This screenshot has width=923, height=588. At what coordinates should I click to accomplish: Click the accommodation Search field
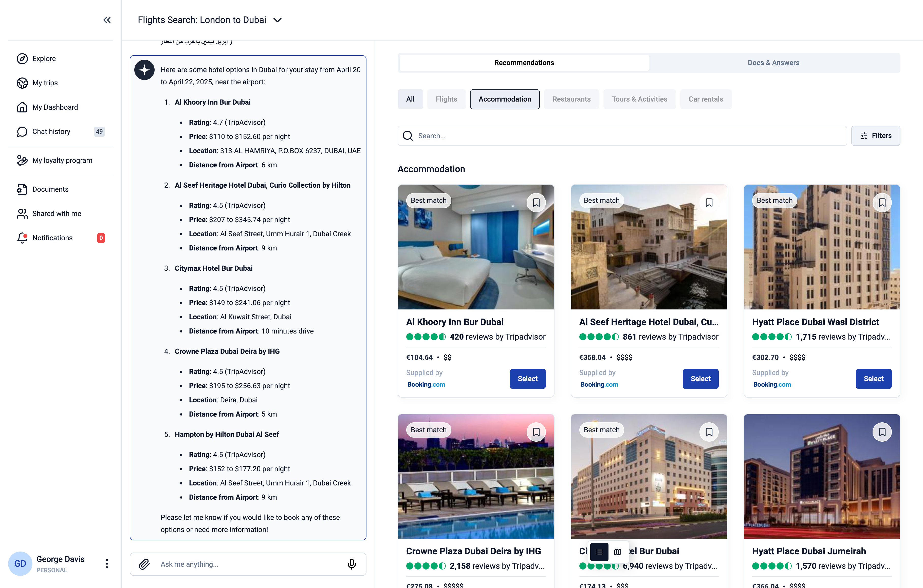[x=629, y=135]
